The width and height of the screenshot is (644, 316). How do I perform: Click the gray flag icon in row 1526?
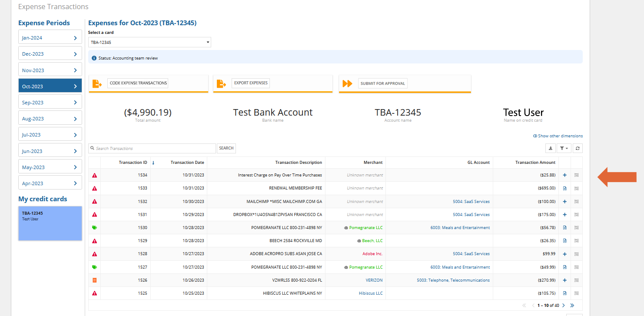pyautogui.click(x=577, y=280)
